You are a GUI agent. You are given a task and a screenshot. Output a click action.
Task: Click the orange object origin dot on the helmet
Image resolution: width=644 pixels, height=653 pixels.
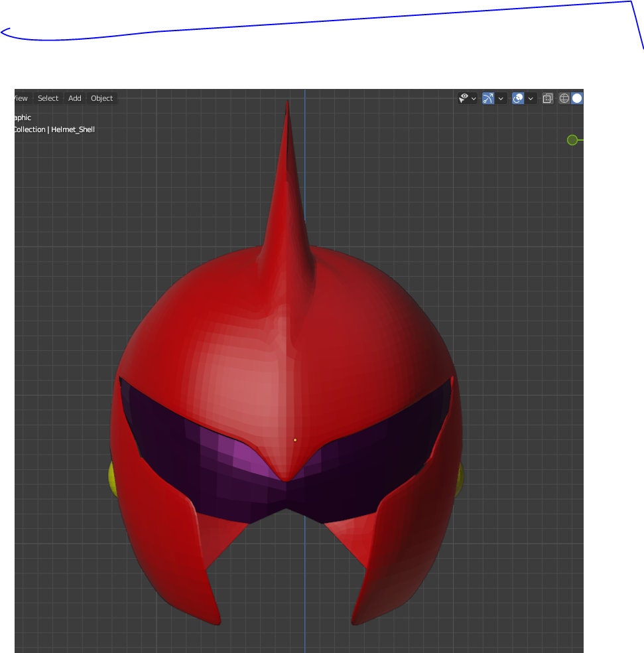(x=294, y=439)
